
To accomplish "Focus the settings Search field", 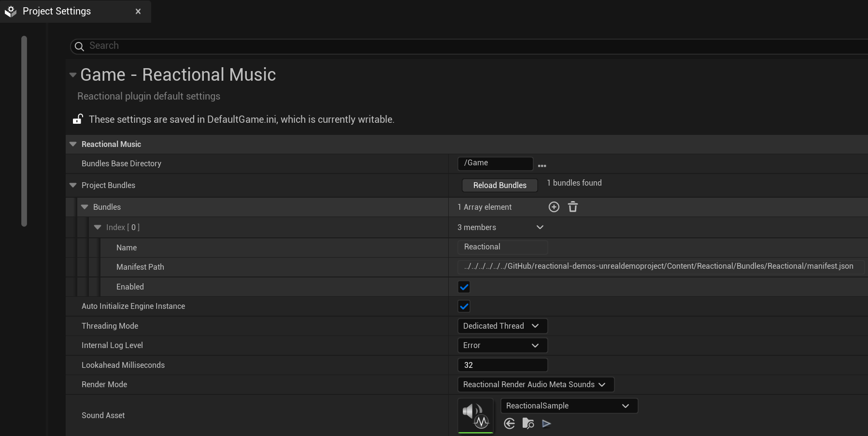I will click(x=469, y=46).
